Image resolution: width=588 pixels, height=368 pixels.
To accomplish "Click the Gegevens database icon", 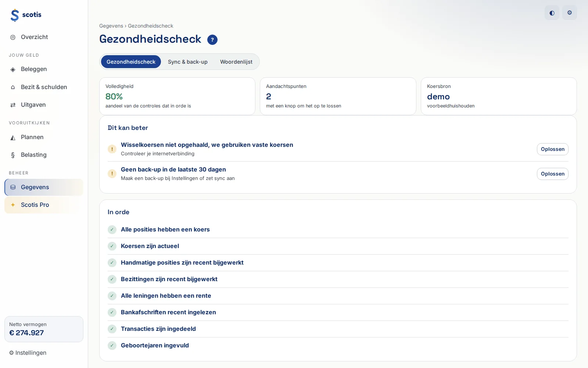I will [x=13, y=187].
